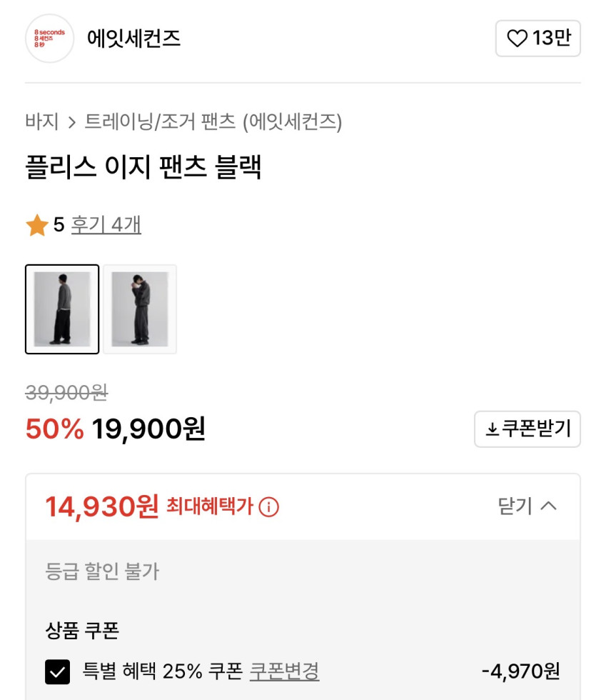Select the second product thumbnail
This screenshot has height=700, width=606.
140,309
